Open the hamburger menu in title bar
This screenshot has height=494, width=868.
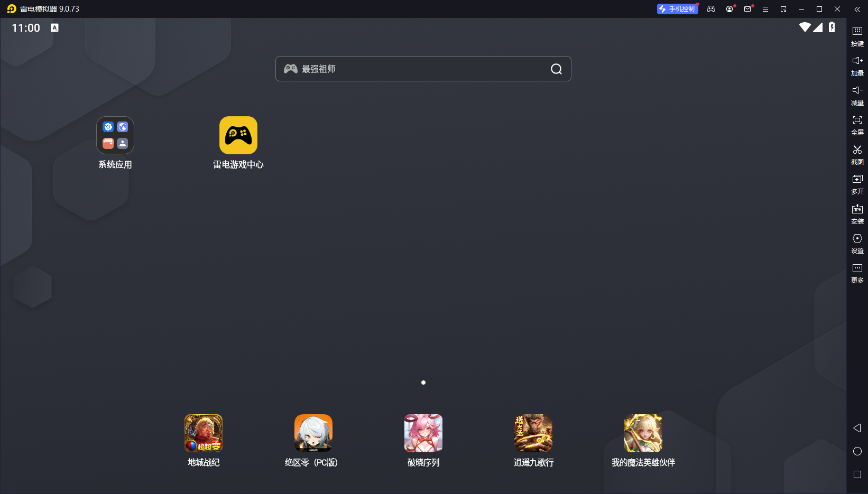[765, 9]
